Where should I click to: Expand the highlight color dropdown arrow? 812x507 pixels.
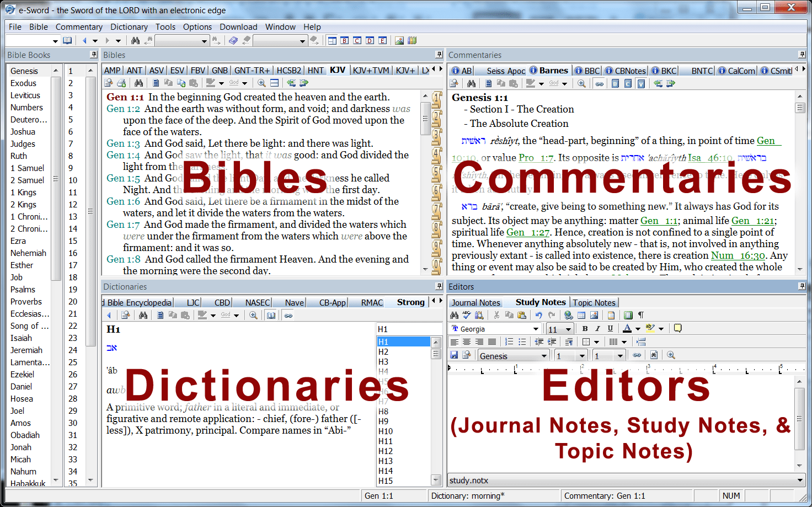(x=661, y=329)
